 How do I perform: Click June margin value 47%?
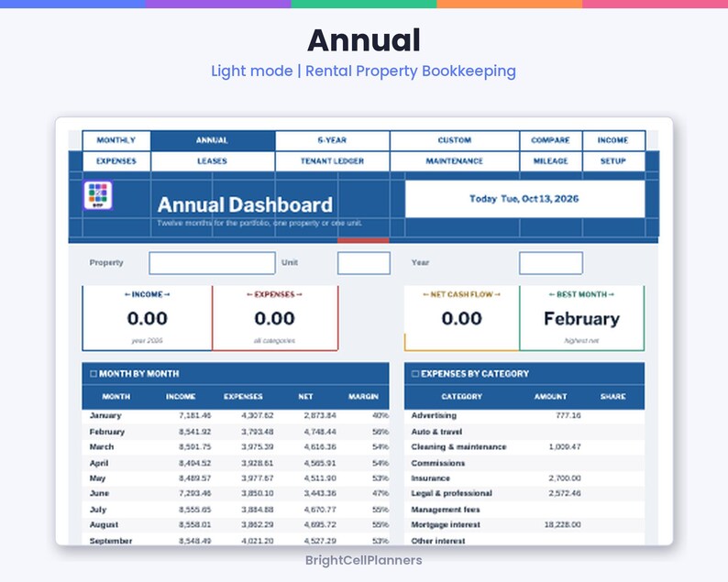[381, 493]
